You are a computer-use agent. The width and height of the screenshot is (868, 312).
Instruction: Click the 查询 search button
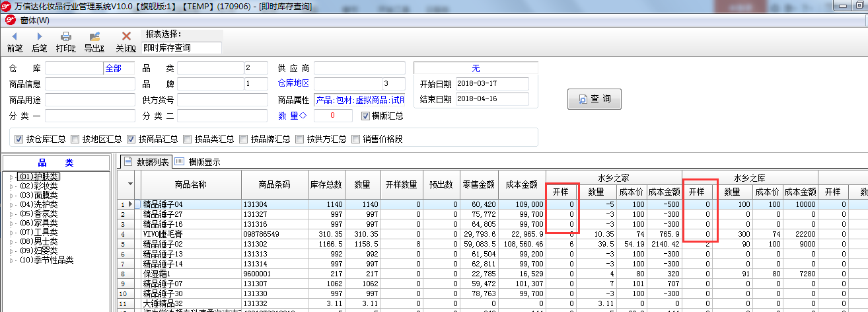coord(595,99)
